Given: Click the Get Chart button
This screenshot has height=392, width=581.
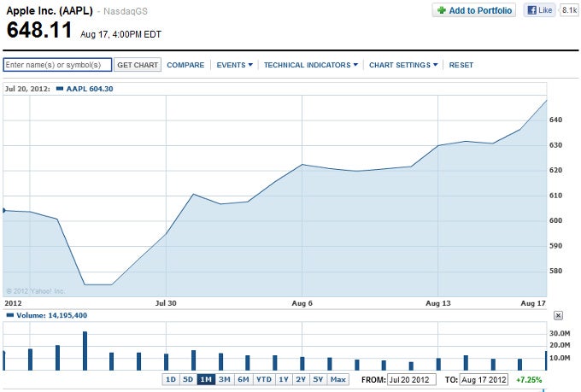Looking at the screenshot, I should pyautogui.click(x=138, y=65).
